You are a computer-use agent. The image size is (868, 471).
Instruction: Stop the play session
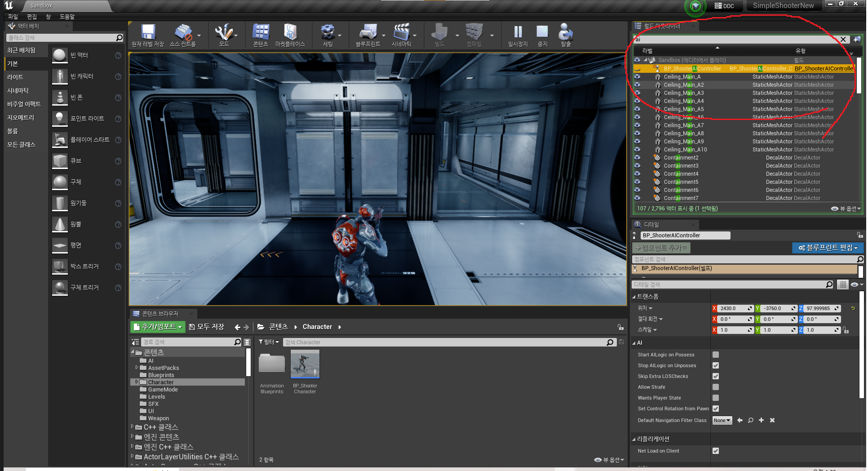pyautogui.click(x=542, y=32)
